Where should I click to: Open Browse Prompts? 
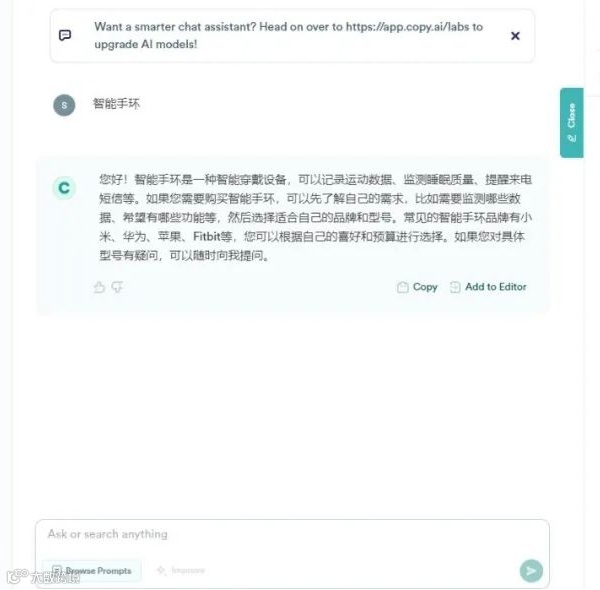92,571
